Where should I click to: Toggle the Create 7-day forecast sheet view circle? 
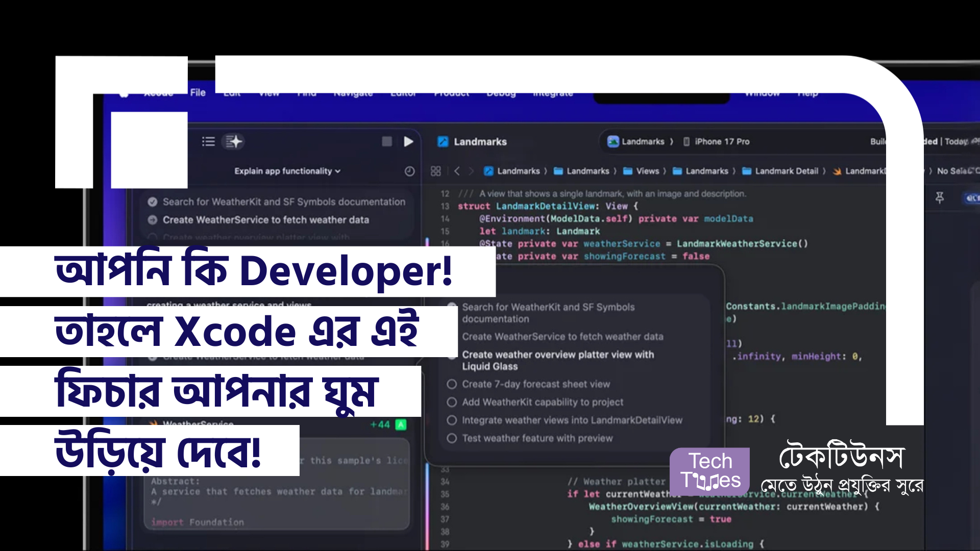pos(452,384)
